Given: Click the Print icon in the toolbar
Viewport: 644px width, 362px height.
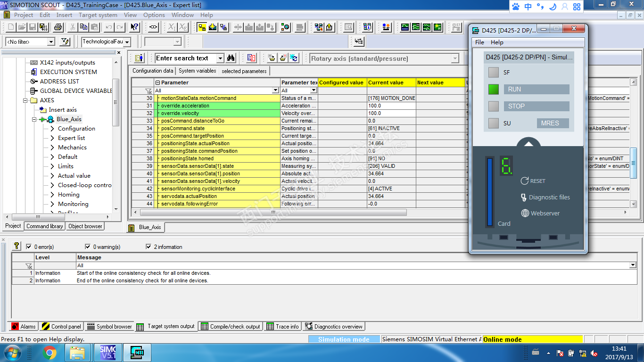Looking at the screenshot, I should [x=58, y=27].
